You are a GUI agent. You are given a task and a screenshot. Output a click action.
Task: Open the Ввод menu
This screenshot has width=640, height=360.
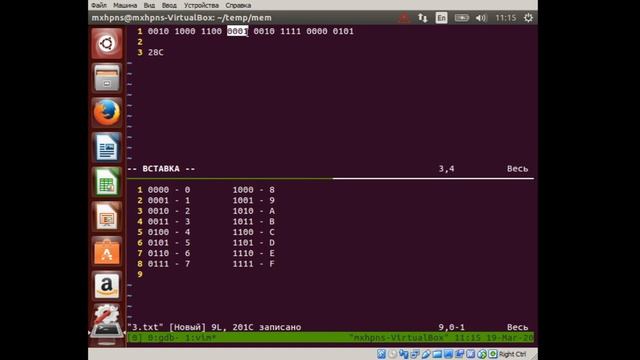(x=169, y=5)
